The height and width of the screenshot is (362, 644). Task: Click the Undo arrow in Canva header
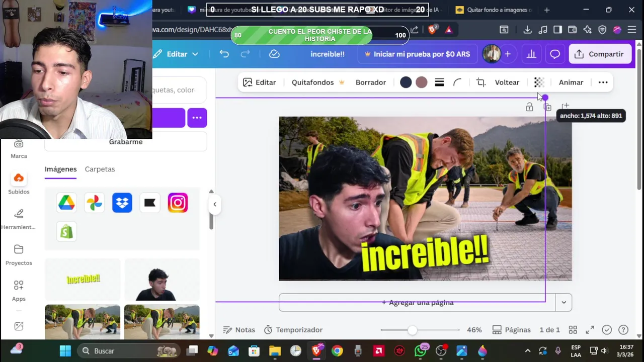coord(224,54)
